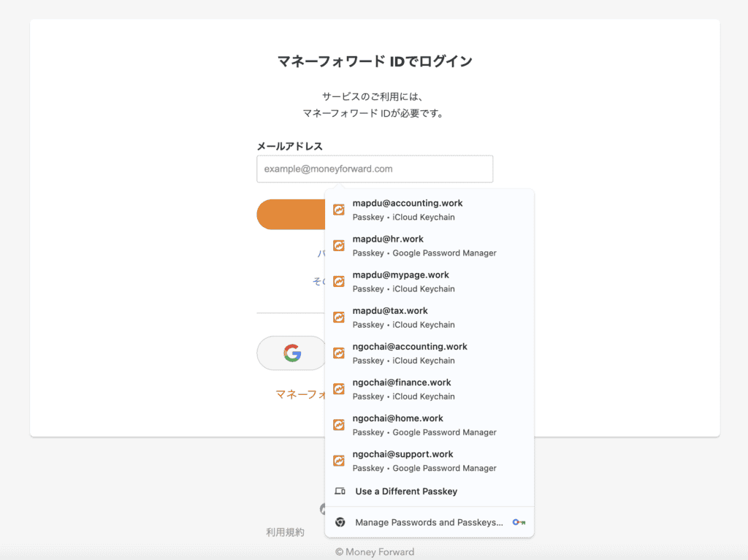748x560 pixels.
Task: Pick ngochai@home.work passkey entry
Action: pyautogui.click(x=430, y=424)
